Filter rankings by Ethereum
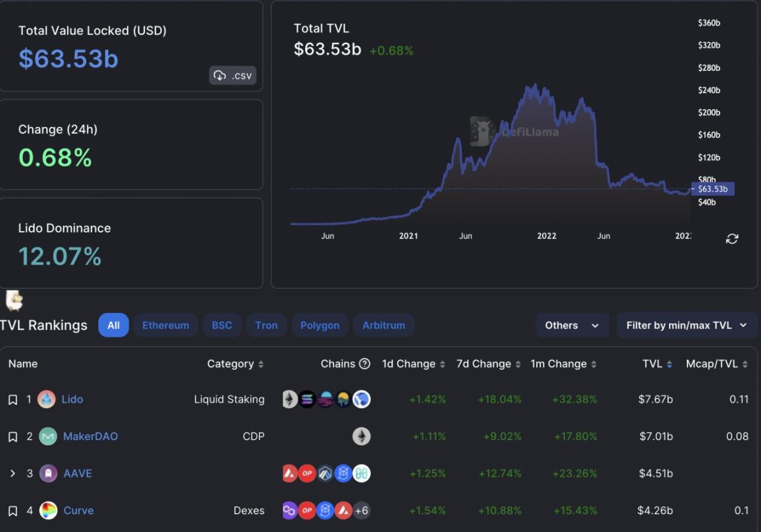 tap(165, 325)
